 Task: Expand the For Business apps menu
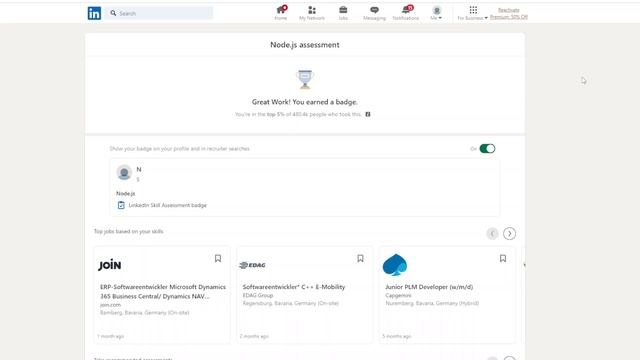pos(473,13)
